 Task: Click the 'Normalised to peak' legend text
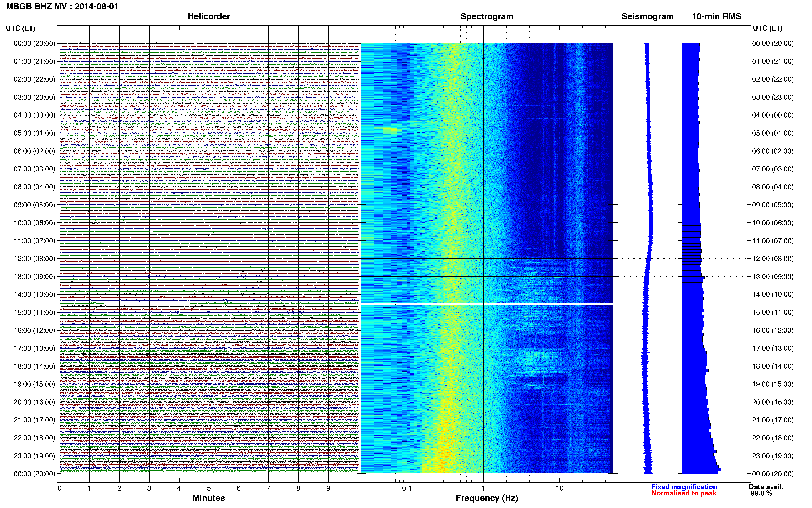tap(684, 493)
